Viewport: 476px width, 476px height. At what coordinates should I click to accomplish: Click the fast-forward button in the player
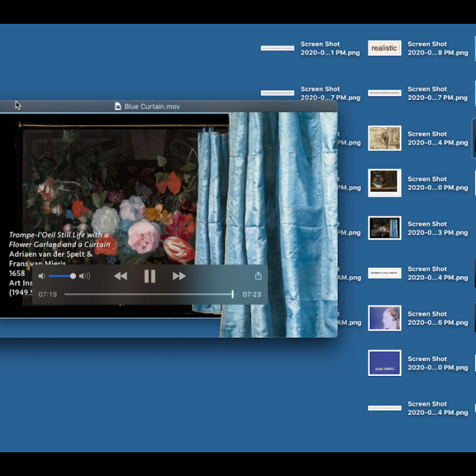tap(179, 276)
